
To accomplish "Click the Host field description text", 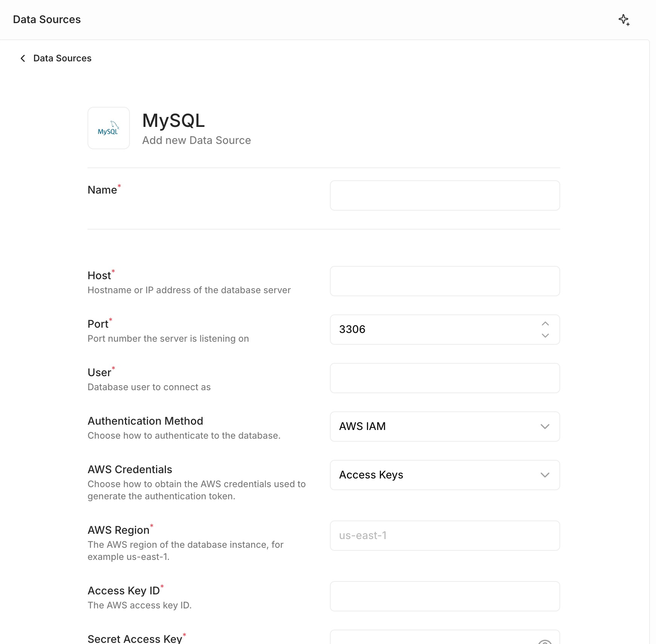I will point(189,290).
